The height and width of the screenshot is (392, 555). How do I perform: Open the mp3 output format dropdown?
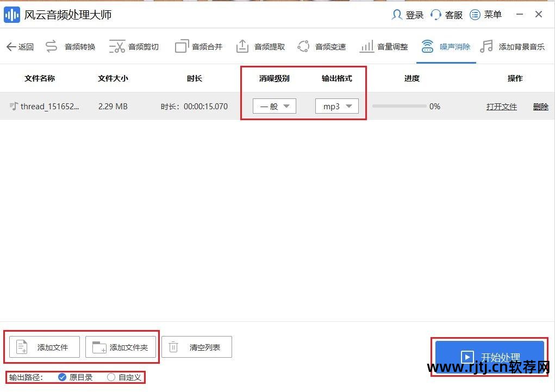point(337,106)
